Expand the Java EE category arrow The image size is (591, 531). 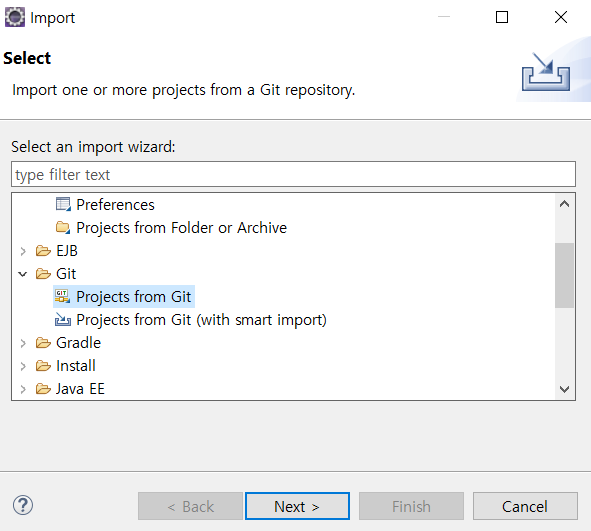point(23,389)
